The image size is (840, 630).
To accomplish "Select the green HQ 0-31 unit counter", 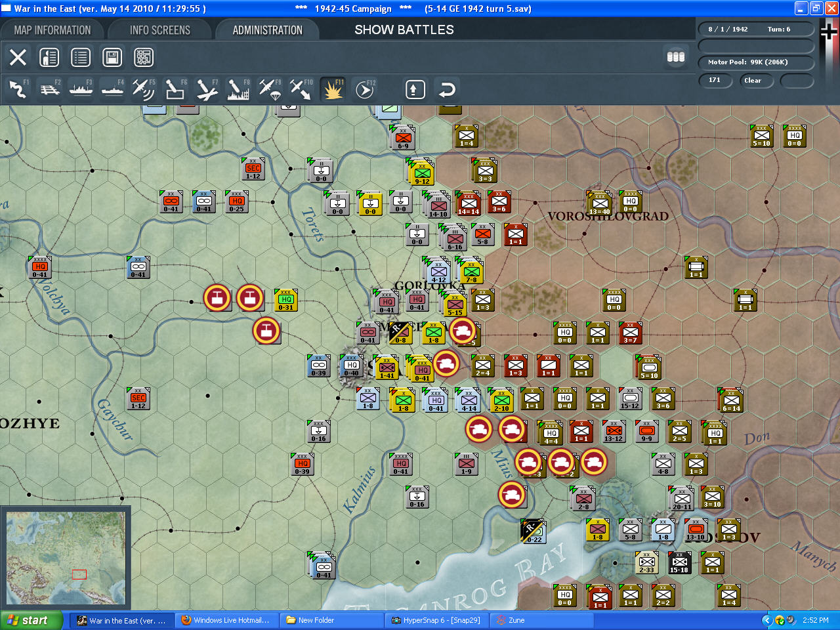I will [286, 300].
